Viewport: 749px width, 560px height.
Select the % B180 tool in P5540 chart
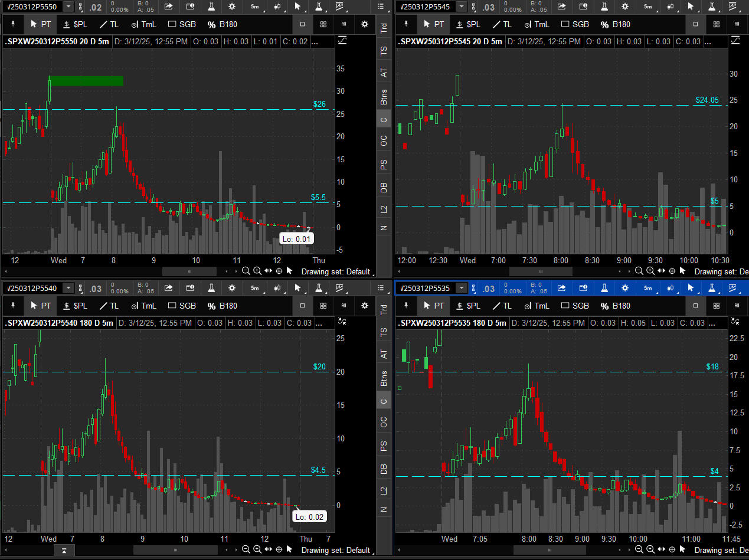click(222, 306)
